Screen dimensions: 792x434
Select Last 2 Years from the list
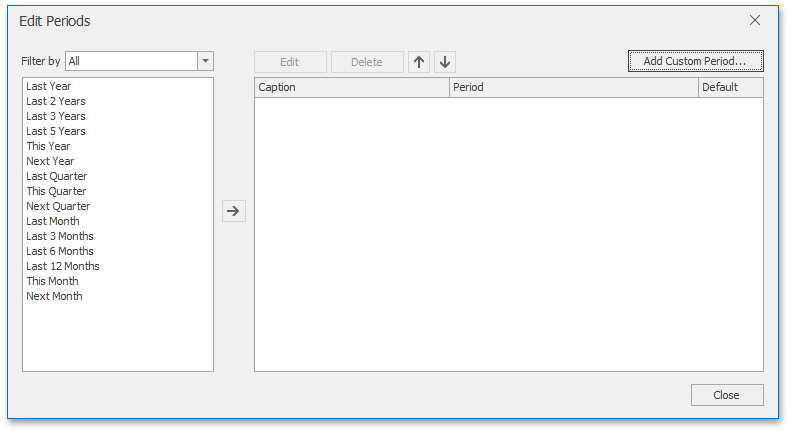coord(55,101)
